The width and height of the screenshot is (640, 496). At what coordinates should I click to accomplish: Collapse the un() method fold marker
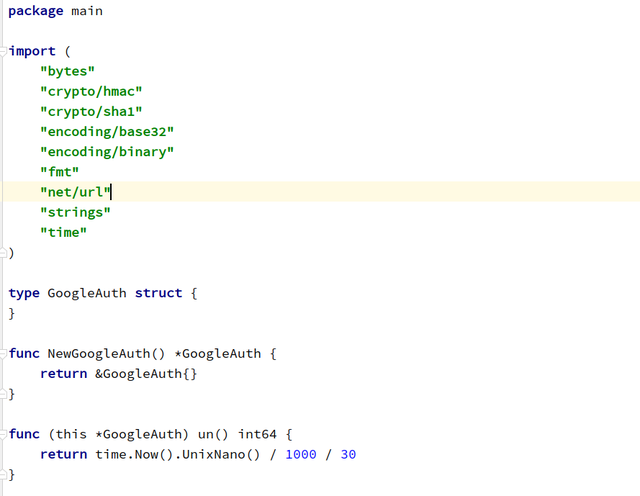(3, 434)
